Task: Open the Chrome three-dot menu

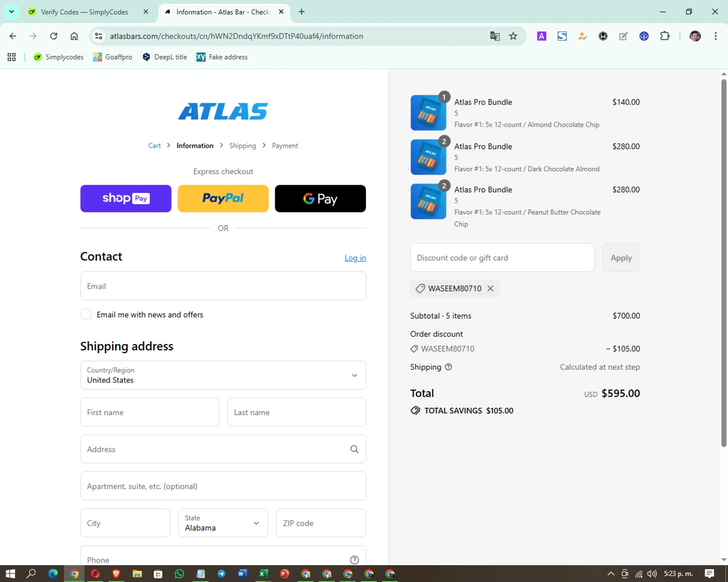Action: point(715,36)
